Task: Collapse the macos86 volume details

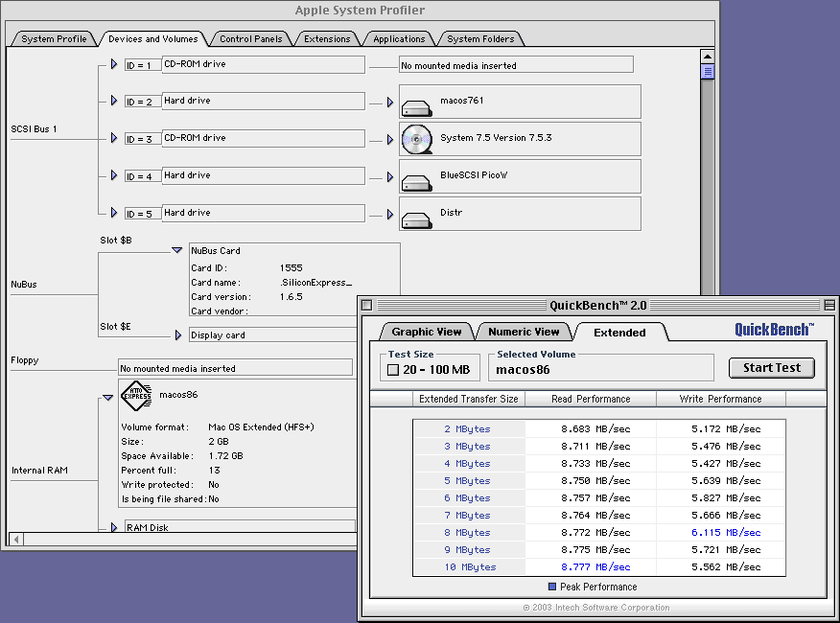Action: [x=107, y=397]
